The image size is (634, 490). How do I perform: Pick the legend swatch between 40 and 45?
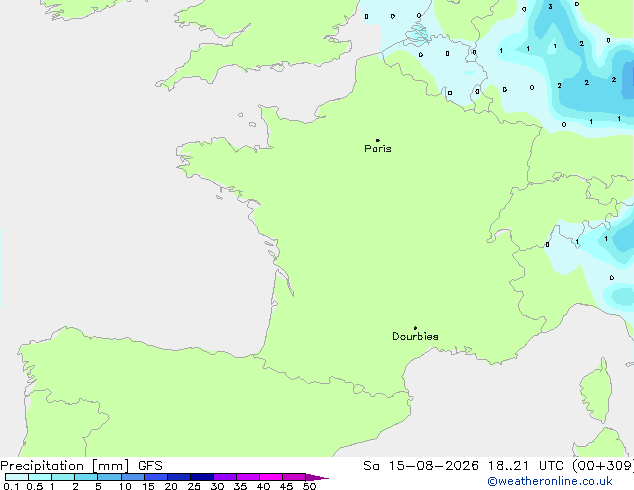[271, 477]
